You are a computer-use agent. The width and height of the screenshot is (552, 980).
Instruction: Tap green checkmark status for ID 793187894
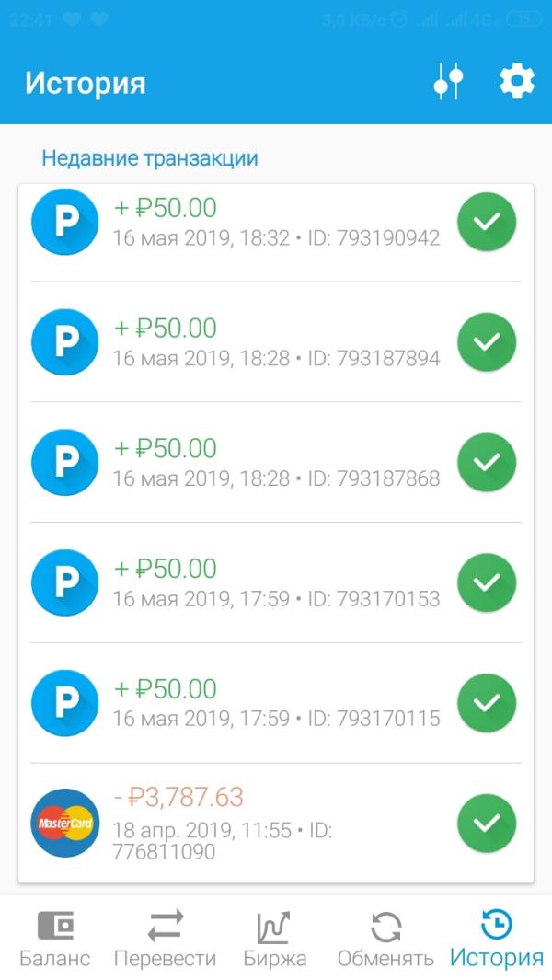tap(487, 342)
